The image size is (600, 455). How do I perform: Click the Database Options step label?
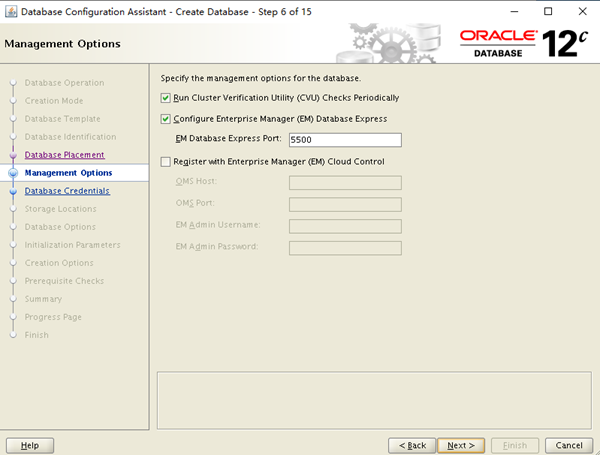[60, 227]
